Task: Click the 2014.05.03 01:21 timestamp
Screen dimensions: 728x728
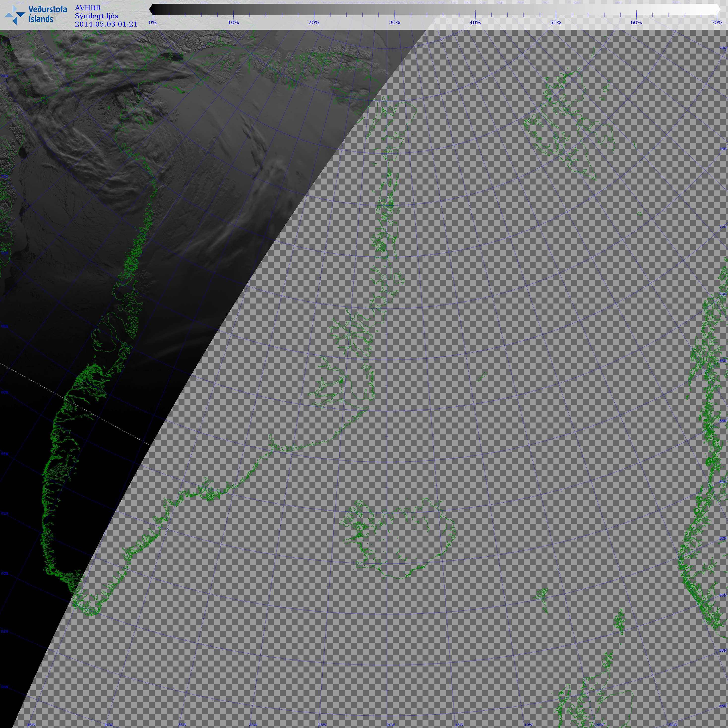Action: coord(106,24)
